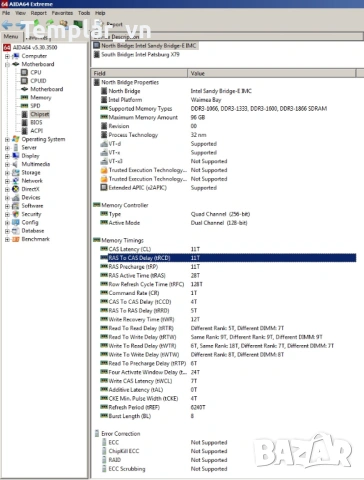Click the Device Description column header
Image resolution: width=364 pixels, height=480 pixels.
click(227, 37)
